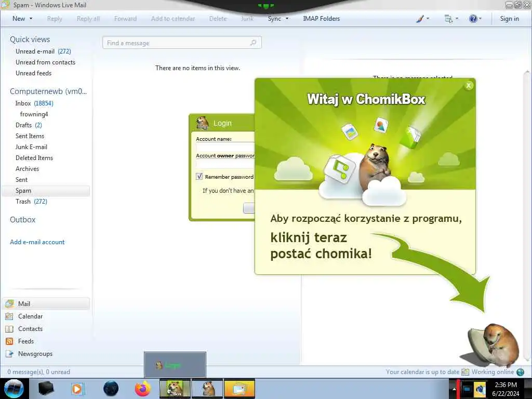Open the frowning4 subfolder
This screenshot has height=399, width=532.
click(x=34, y=114)
